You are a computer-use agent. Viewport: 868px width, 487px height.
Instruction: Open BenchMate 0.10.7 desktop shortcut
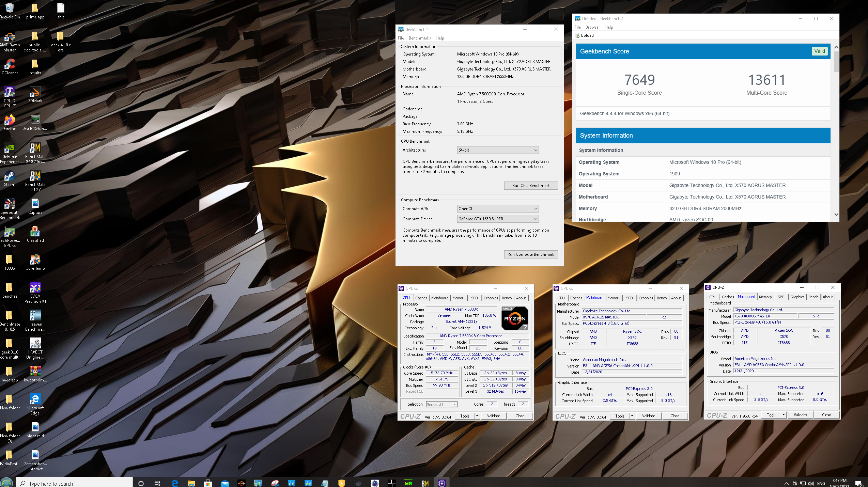[x=35, y=181]
